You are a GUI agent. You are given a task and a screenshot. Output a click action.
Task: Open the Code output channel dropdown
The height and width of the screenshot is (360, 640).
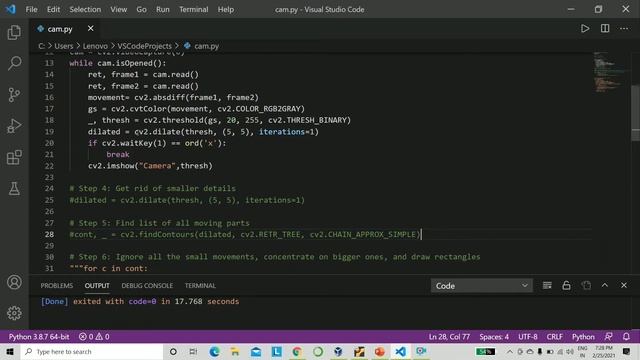(482, 286)
